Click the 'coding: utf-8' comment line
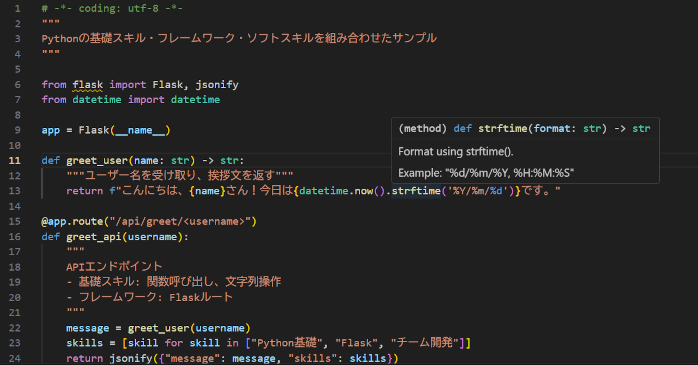Image resolution: width=698 pixels, height=365 pixels. pyautogui.click(x=112, y=8)
